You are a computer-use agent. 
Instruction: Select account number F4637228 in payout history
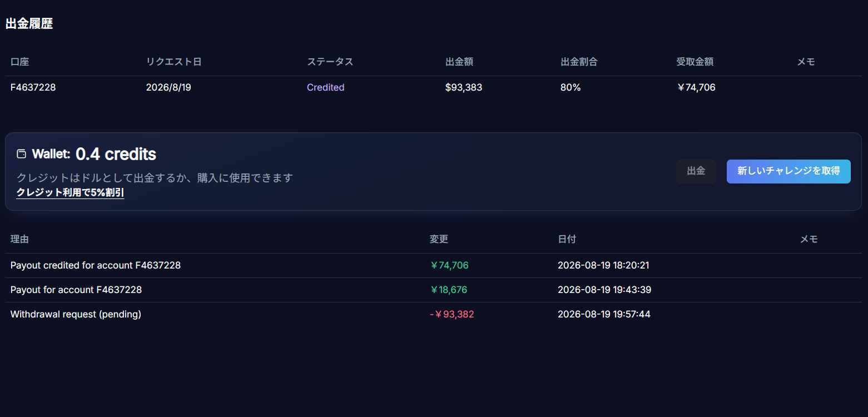(x=33, y=87)
